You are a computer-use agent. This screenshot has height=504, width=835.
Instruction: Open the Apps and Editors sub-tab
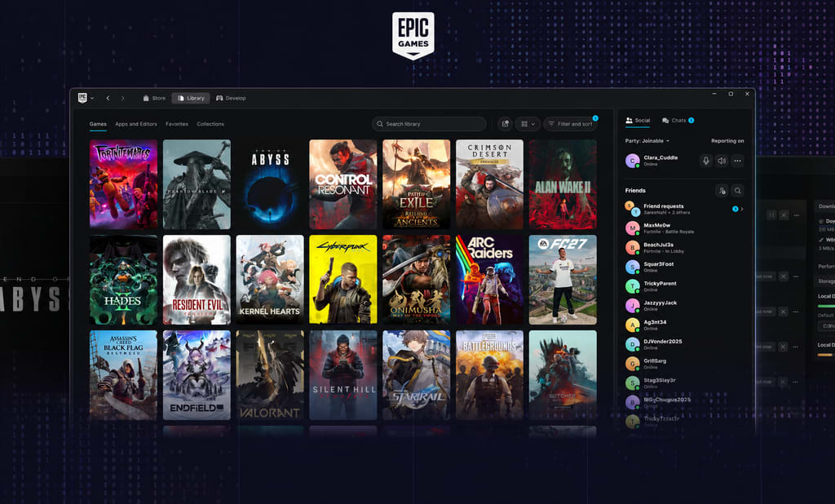[136, 124]
